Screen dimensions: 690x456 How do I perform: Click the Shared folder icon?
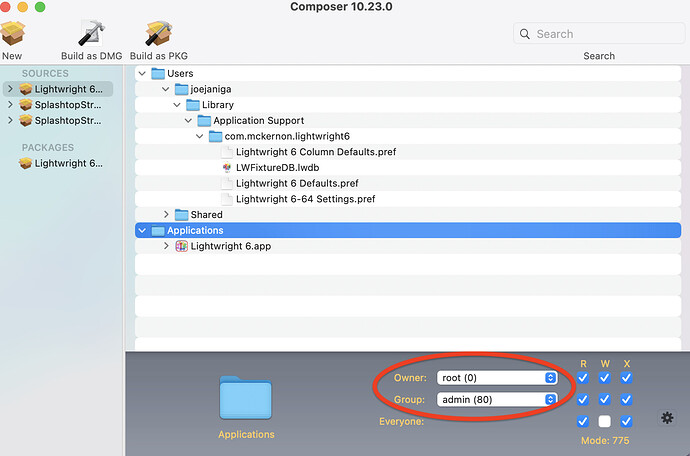pyautogui.click(x=181, y=214)
